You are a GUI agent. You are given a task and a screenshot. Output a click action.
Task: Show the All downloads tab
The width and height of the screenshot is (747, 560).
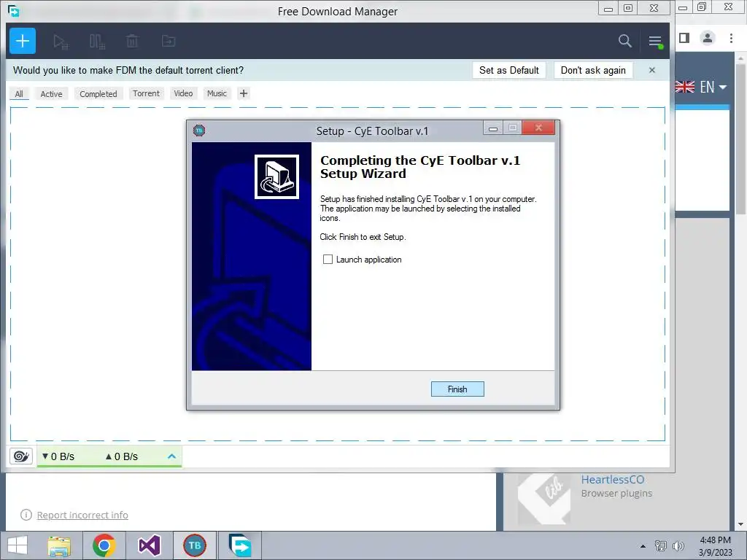tap(19, 94)
